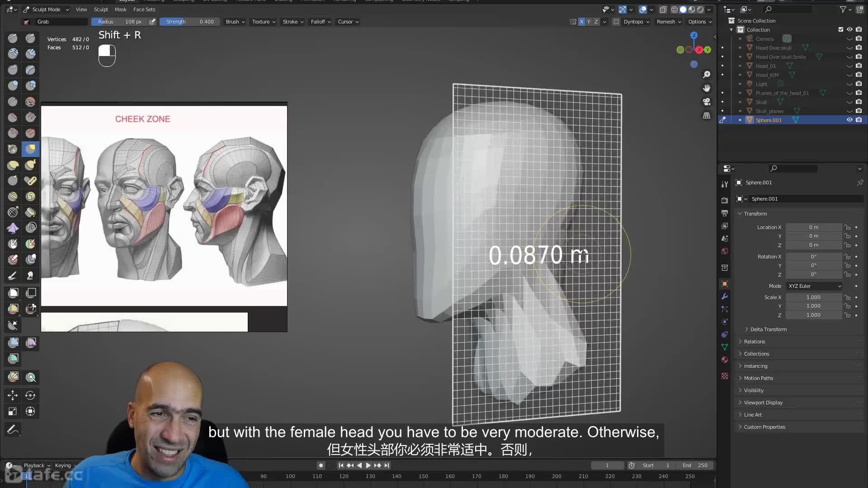
Task: Open the Face Sets menu
Action: click(144, 9)
